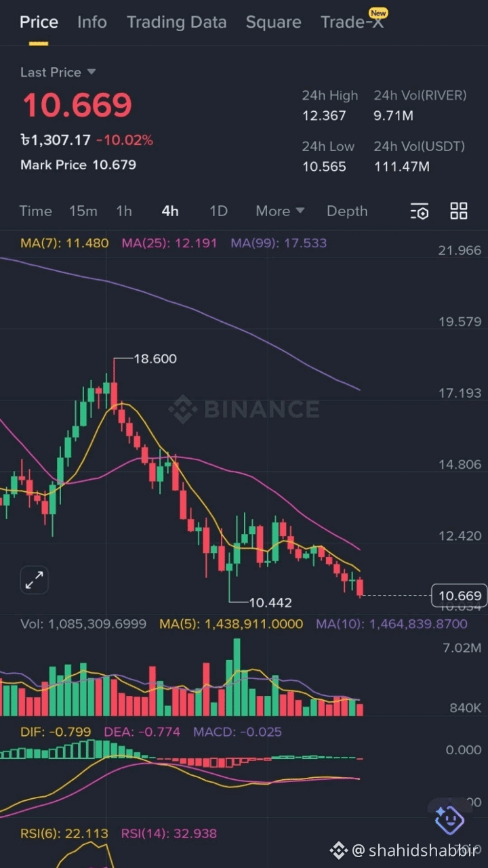488x868 pixels.
Task: Select the Time chart interval
Action: (x=35, y=211)
